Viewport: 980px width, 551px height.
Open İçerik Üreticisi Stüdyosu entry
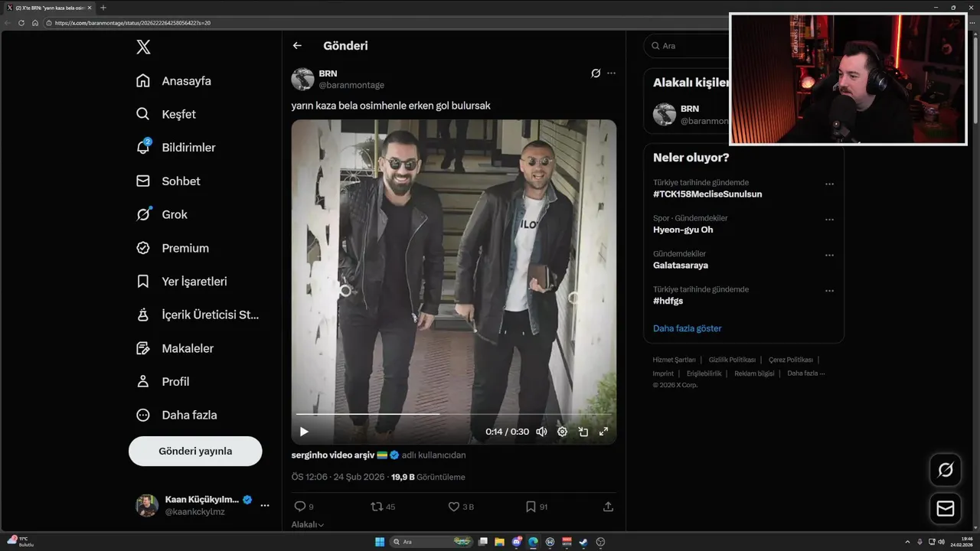[198, 315]
